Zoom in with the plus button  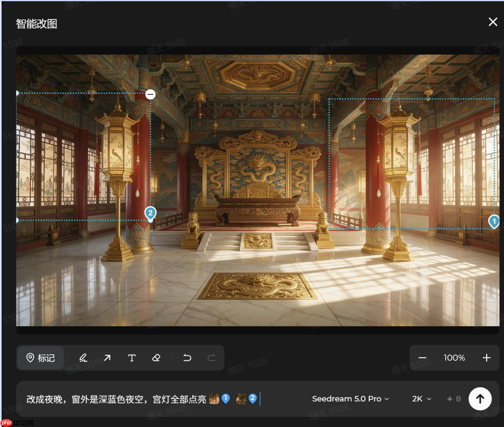click(486, 358)
